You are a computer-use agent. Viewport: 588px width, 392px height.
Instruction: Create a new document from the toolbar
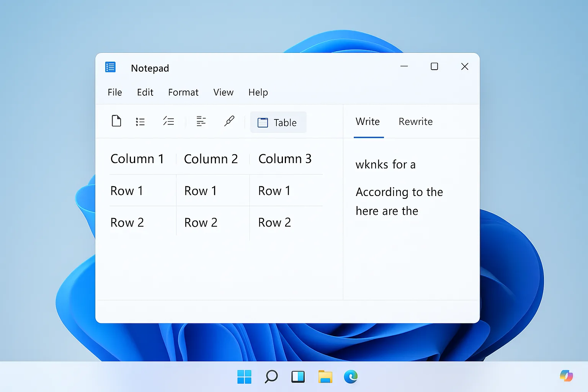116,121
